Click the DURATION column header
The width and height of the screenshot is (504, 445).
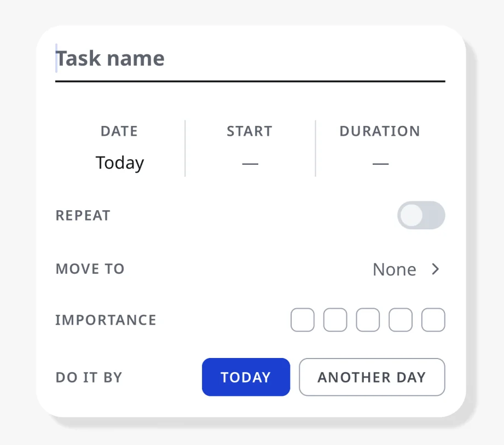380,131
